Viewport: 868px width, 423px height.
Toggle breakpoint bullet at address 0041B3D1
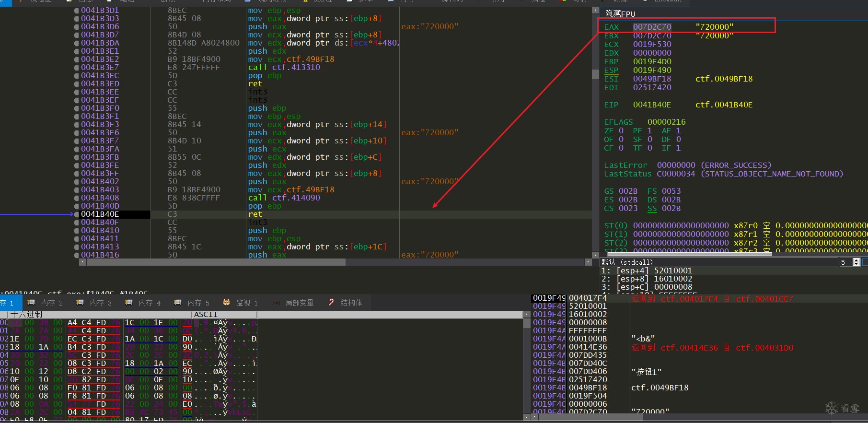77,10
